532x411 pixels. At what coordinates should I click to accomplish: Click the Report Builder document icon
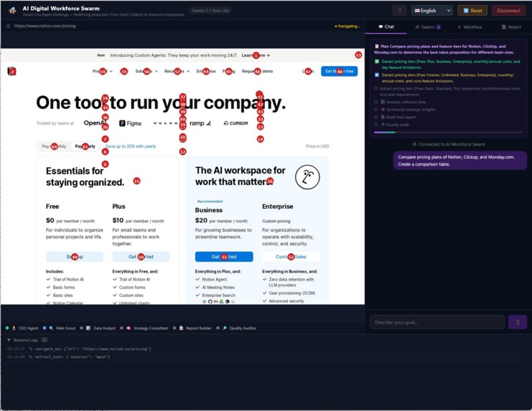click(181, 328)
